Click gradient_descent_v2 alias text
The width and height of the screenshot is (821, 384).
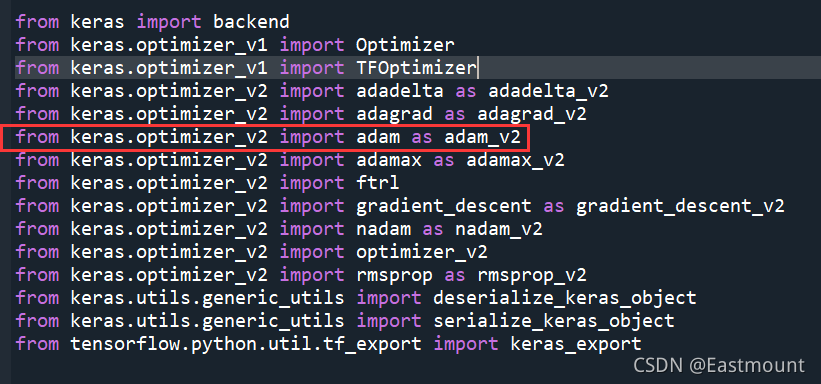tap(680, 206)
